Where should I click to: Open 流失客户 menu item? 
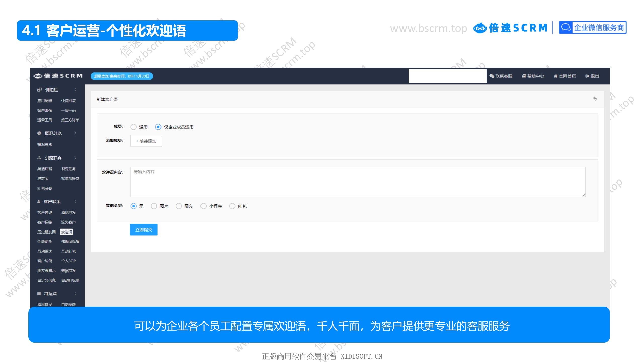pos(68,222)
